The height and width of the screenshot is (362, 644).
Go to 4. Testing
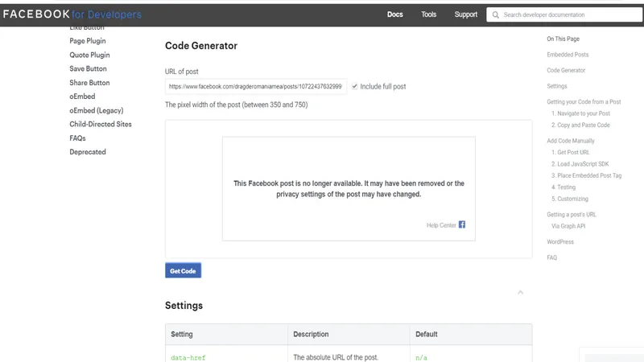(563, 187)
